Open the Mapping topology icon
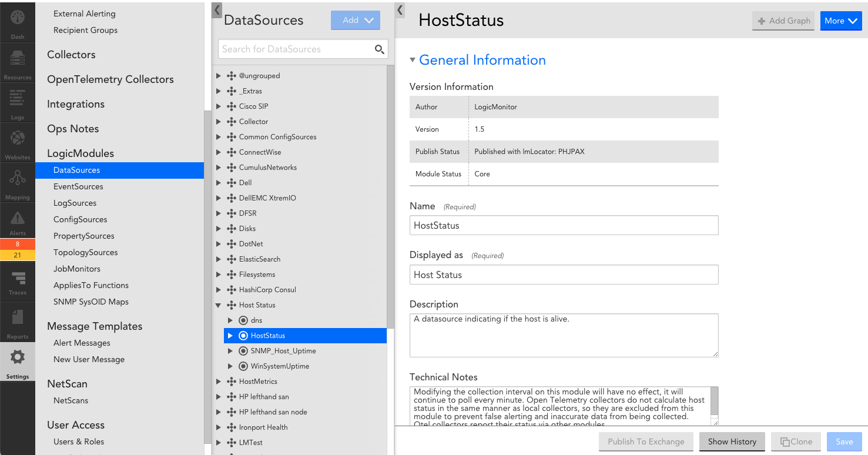This screenshot has width=868, height=455. pyautogui.click(x=18, y=178)
